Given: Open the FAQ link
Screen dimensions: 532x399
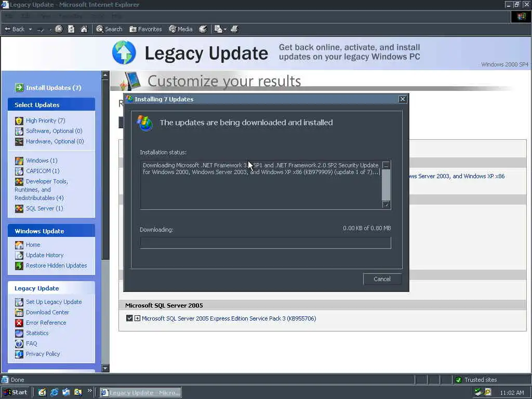Looking at the screenshot, I should coord(31,343).
